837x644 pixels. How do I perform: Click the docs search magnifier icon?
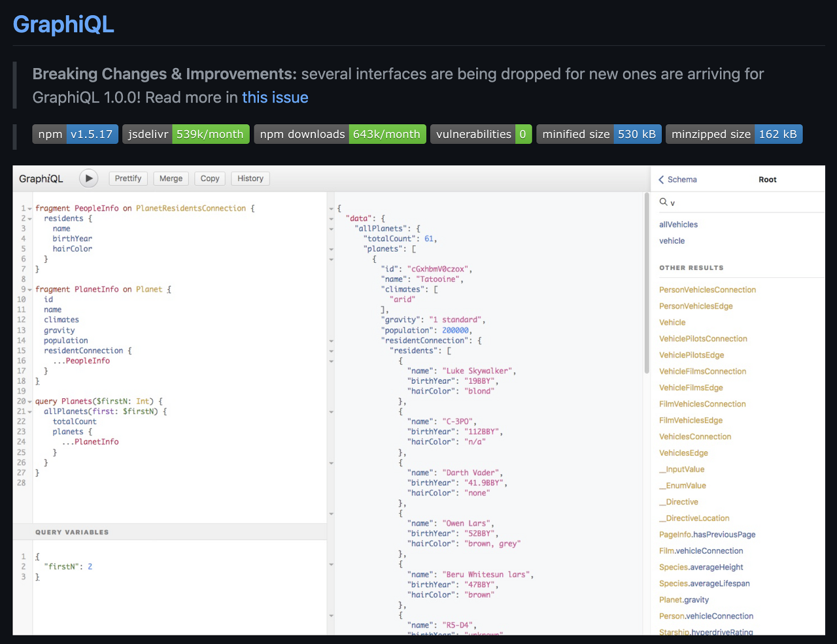click(x=663, y=202)
